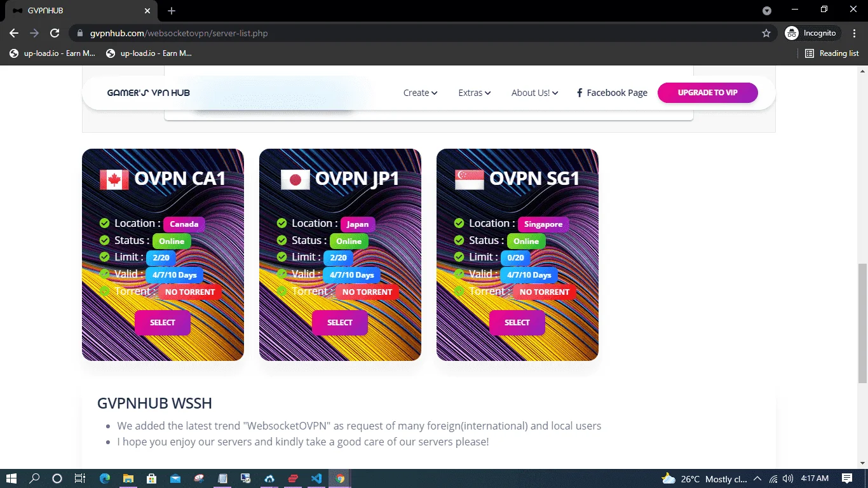Reload the page with the refresh icon
The width and height of the screenshot is (868, 488).
(55, 33)
